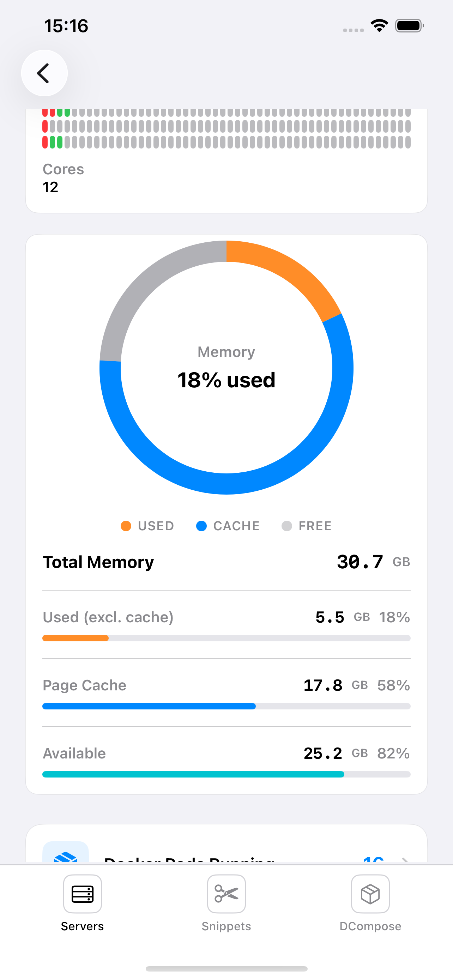
Task: Toggle the USED legend entry
Action: tap(146, 526)
